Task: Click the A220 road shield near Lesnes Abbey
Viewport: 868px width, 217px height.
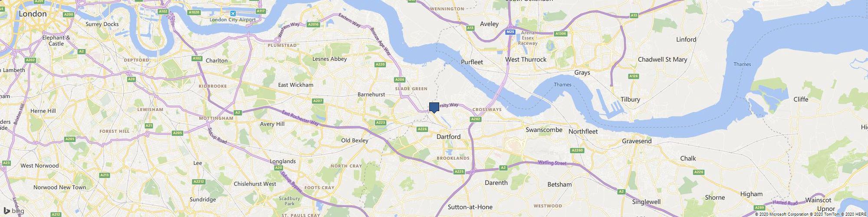Action: (380, 65)
